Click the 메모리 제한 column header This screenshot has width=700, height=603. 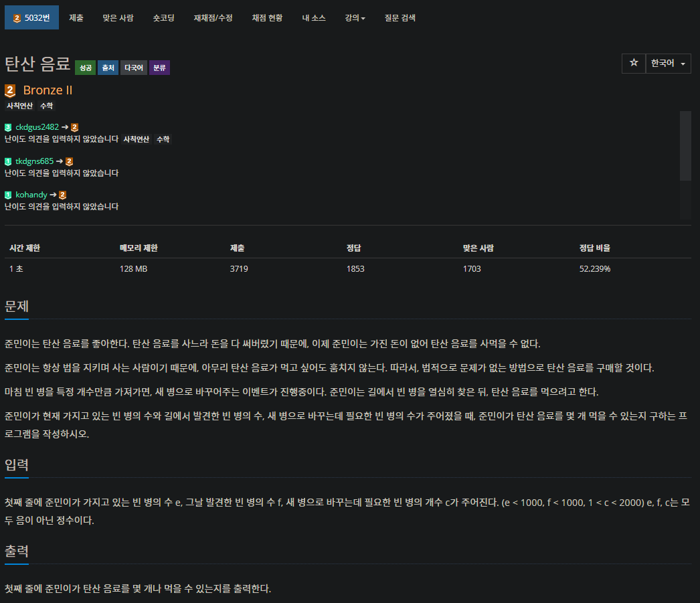click(x=139, y=248)
